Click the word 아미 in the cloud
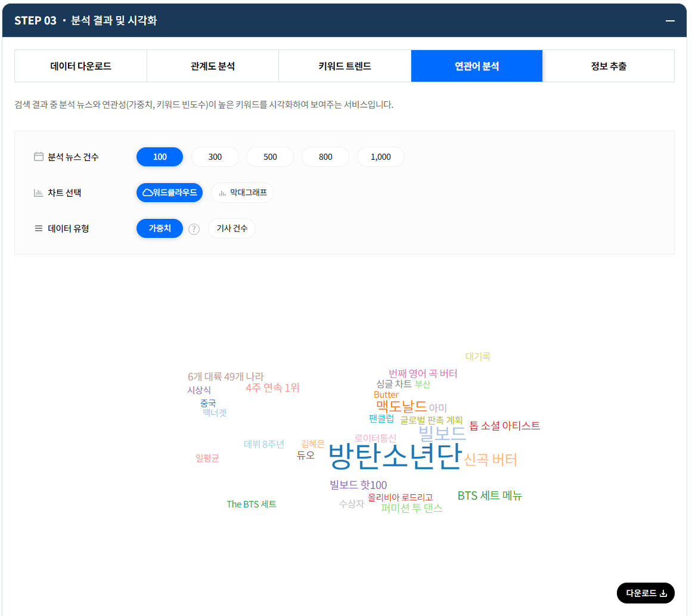Screen dimensions: 692x616 click(x=438, y=408)
